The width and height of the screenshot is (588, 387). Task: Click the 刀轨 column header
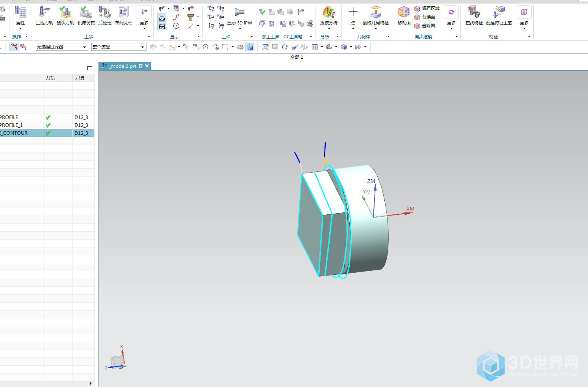(x=58, y=78)
